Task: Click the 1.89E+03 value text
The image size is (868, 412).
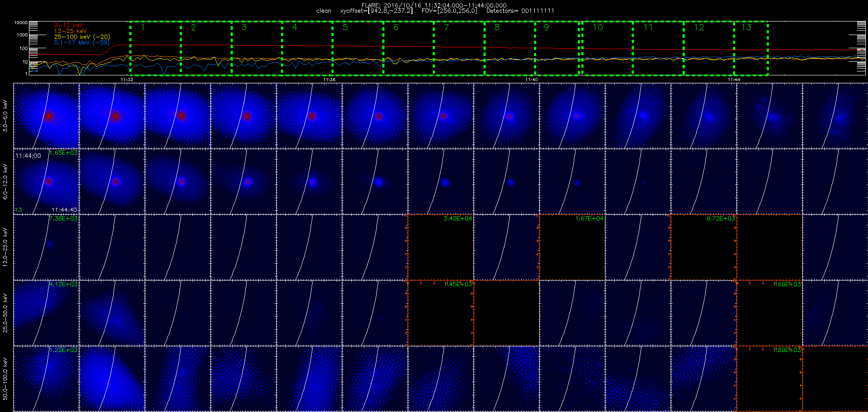Action: (787, 350)
